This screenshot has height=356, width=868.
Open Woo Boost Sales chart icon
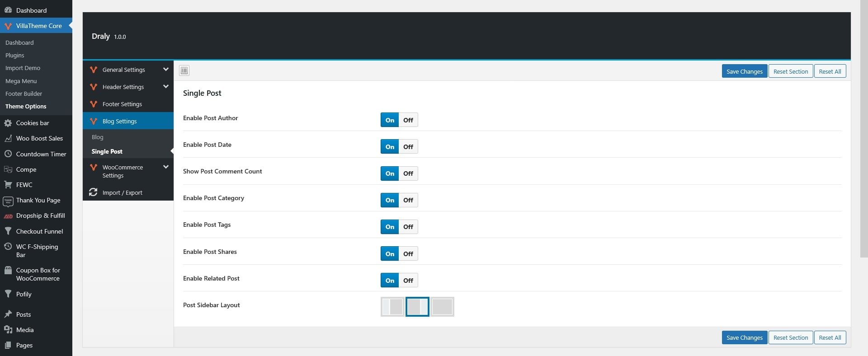8,138
